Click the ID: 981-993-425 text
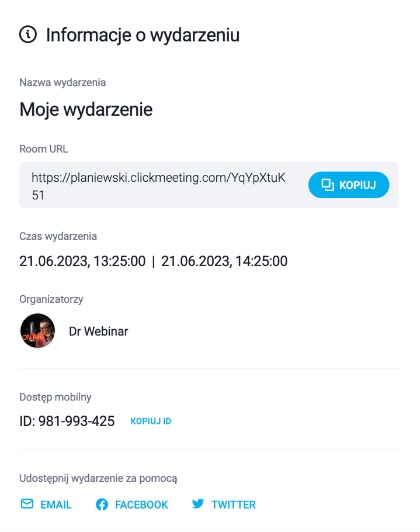The width and height of the screenshot is (420, 532). (x=67, y=421)
